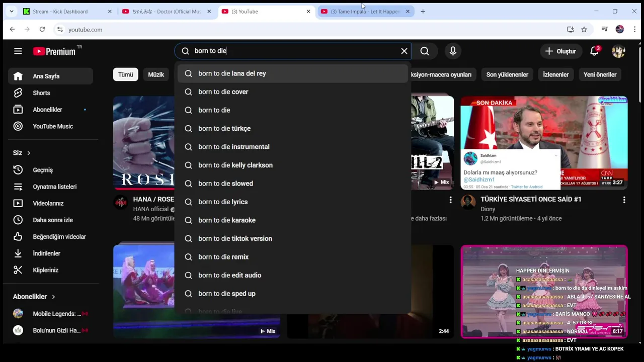Screen dimensions: 644x362
Task: Start voice search with microphone icon
Action: (453, 51)
